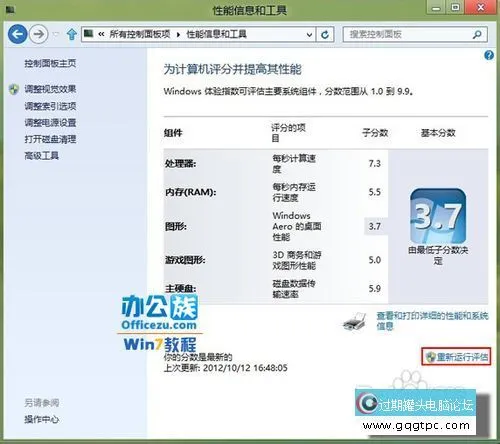Click 所有控制面板项 in the address breadcrumb
The height and width of the screenshot is (444, 500).
(x=140, y=34)
